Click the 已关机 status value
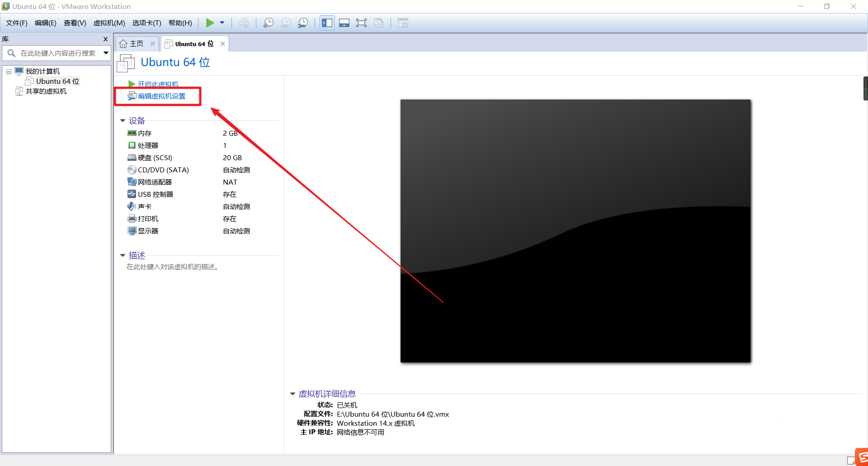Viewport: 868px width, 466px height. pos(347,405)
